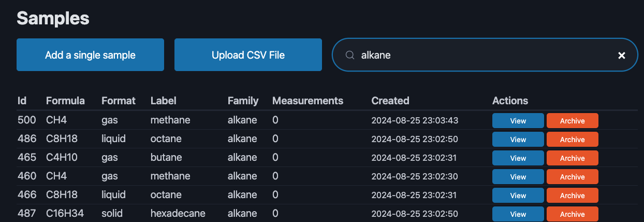
Task: Select the Measurements column header
Action: tap(308, 101)
